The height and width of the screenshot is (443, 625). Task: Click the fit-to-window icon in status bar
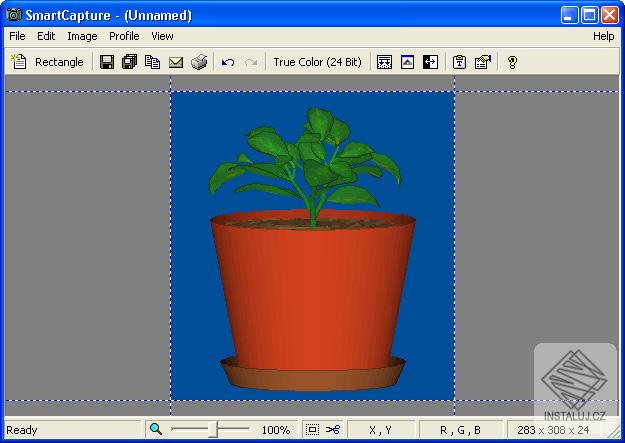[x=312, y=429]
